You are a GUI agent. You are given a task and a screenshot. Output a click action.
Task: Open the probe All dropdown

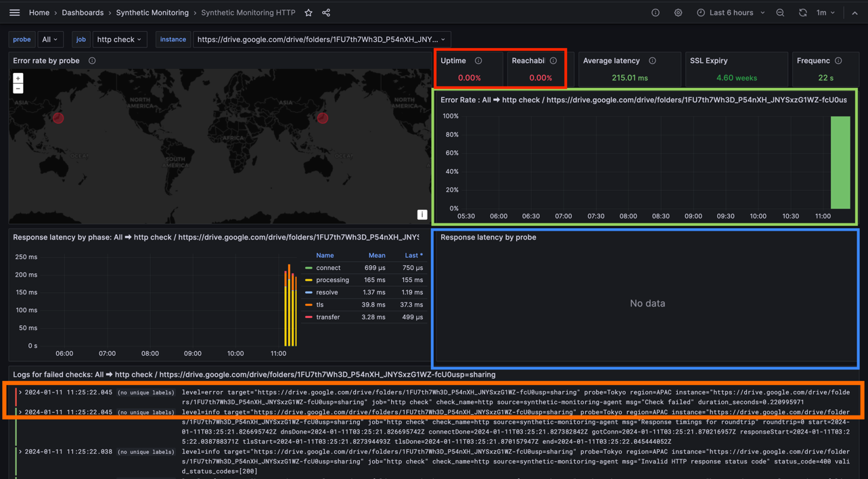pos(50,39)
